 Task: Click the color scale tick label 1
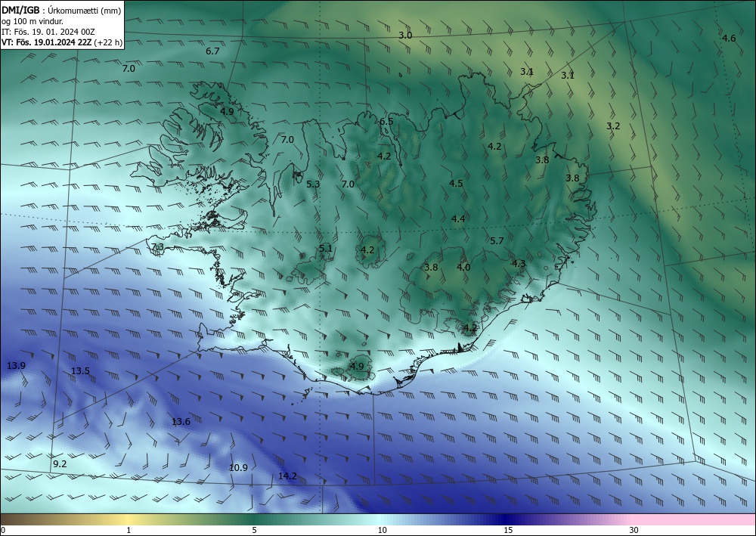tap(129, 531)
